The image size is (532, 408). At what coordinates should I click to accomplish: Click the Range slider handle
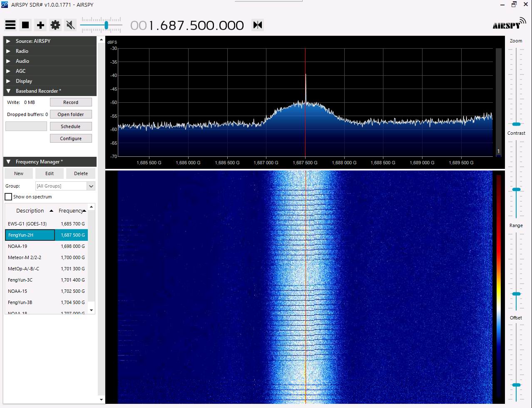[x=516, y=294]
